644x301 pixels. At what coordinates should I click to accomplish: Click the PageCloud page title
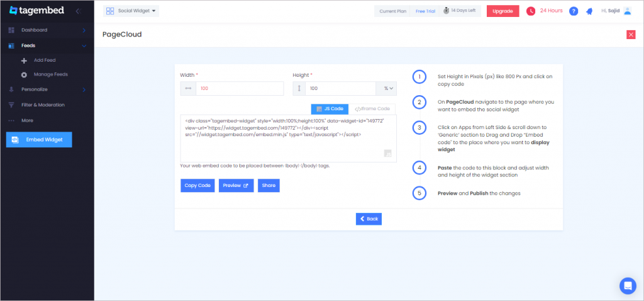122,35
